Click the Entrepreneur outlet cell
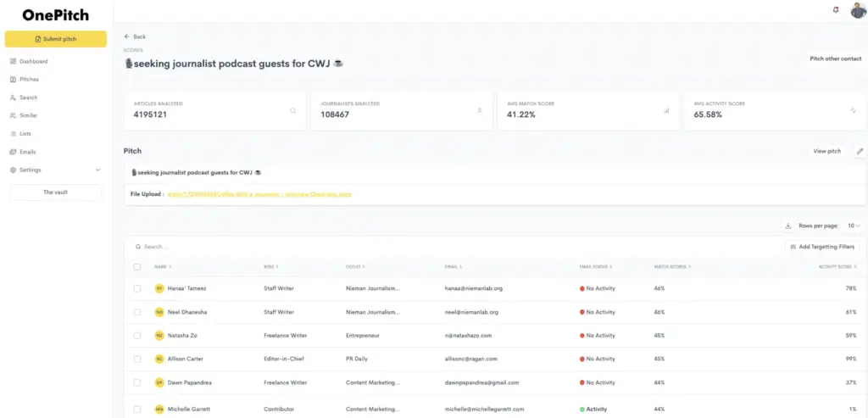This screenshot has height=418, width=868. pos(363,336)
